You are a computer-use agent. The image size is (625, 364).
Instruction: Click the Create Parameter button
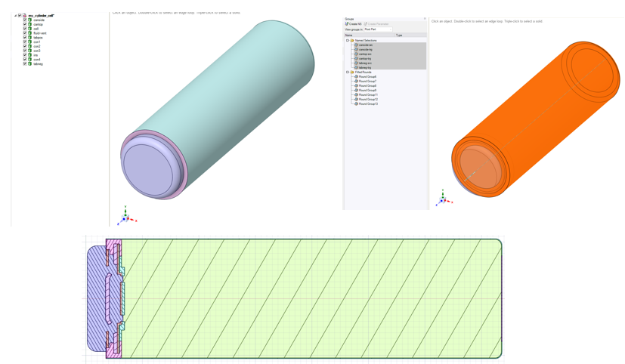(376, 24)
